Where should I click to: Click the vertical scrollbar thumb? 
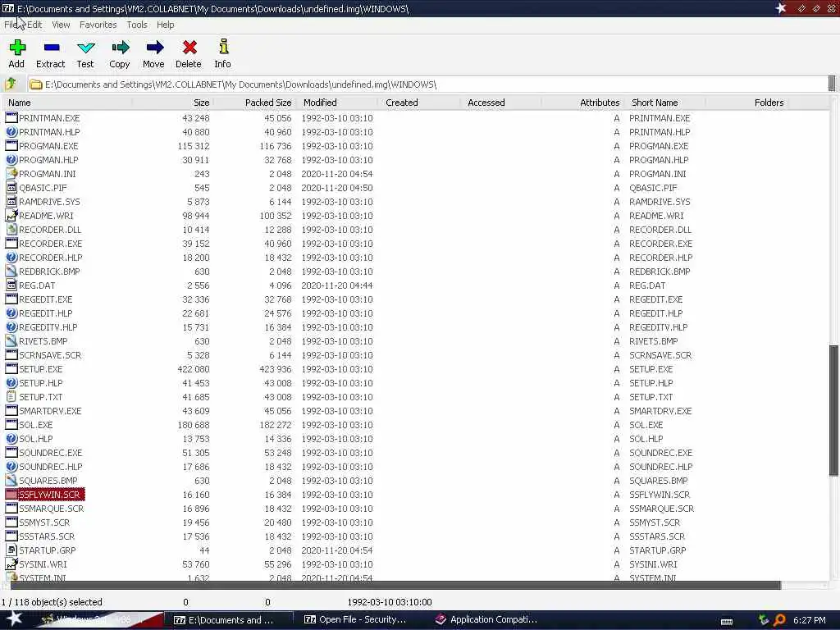point(833,410)
